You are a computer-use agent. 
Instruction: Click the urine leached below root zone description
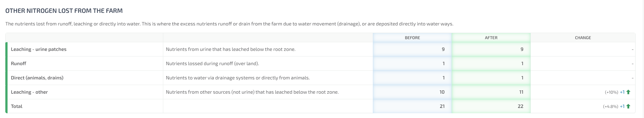231,49
